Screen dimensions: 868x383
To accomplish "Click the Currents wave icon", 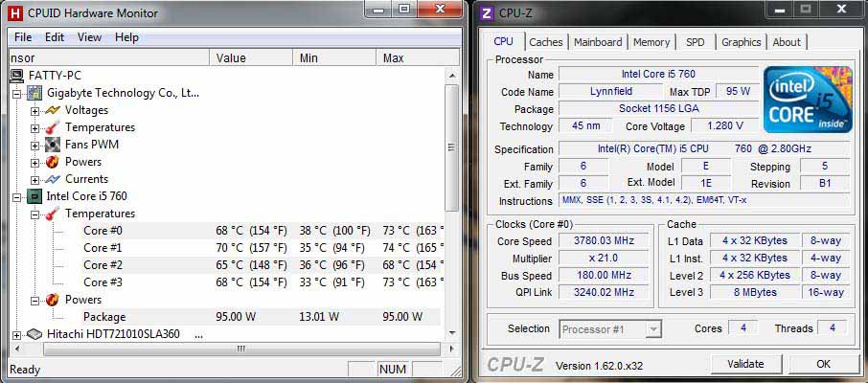I will coord(53,179).
